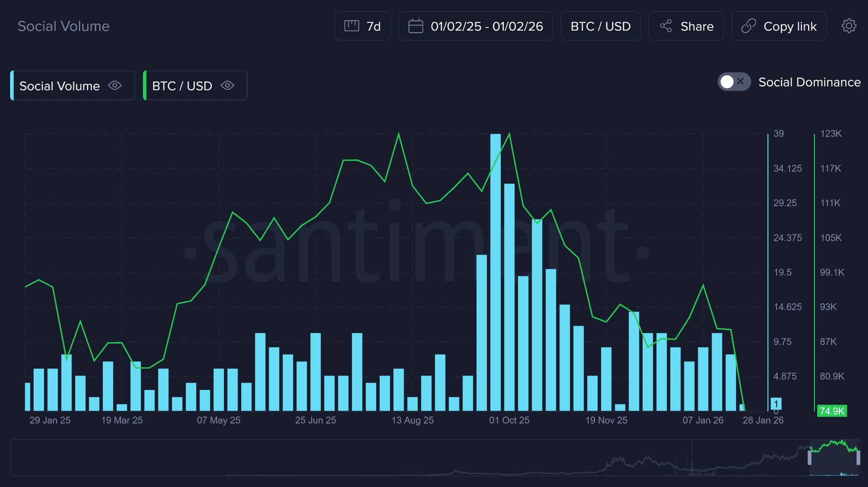
Task: Click the calendar icon in date range
Action: click(x=415, y=26)
